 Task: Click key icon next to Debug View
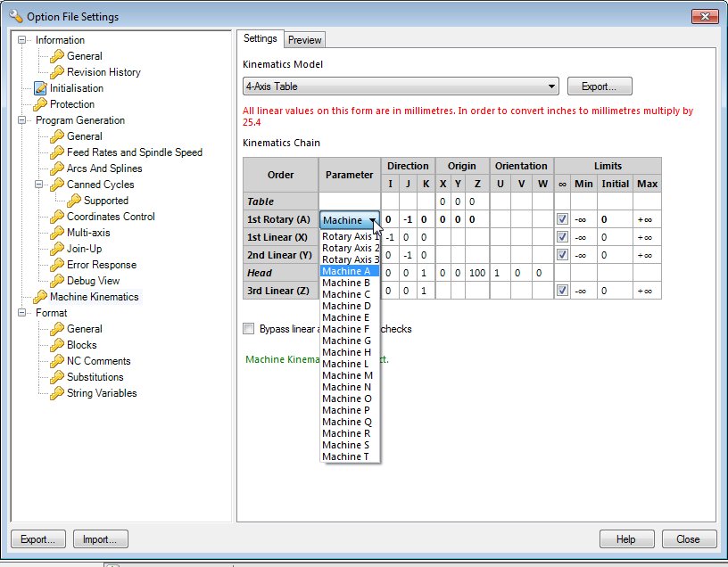[x=57, y=281]
